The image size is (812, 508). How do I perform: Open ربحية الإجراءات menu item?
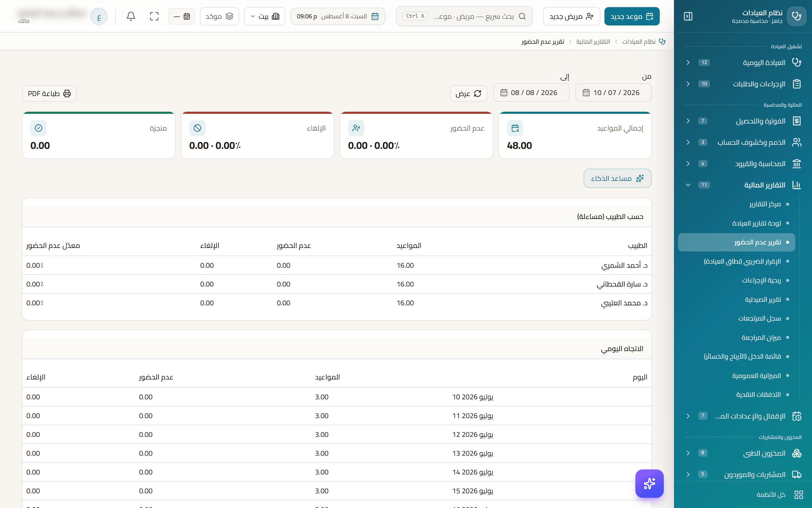pyautogui.click(x=737, y=280)
